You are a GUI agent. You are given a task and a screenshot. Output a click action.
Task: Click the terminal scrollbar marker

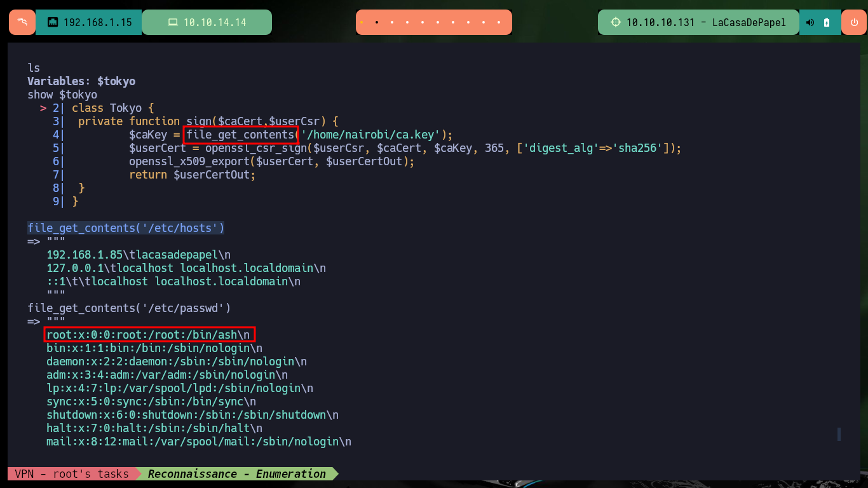tap(839, 434)
